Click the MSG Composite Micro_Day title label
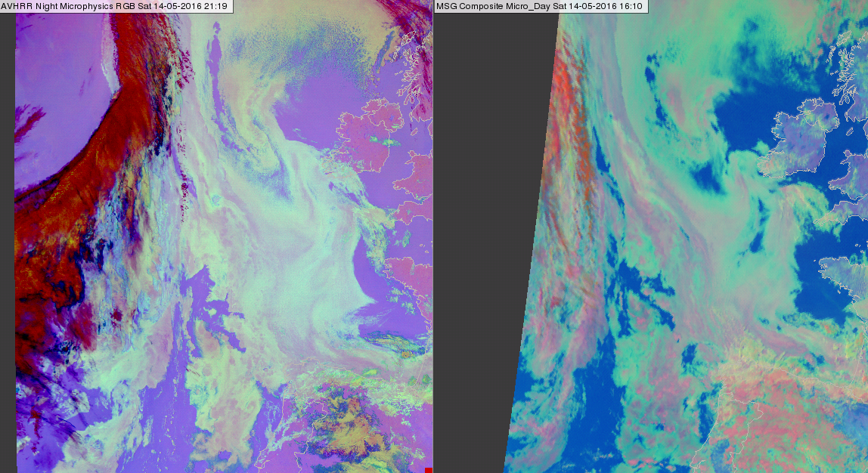This screenshot has height=473, width=868. [539, 7]
